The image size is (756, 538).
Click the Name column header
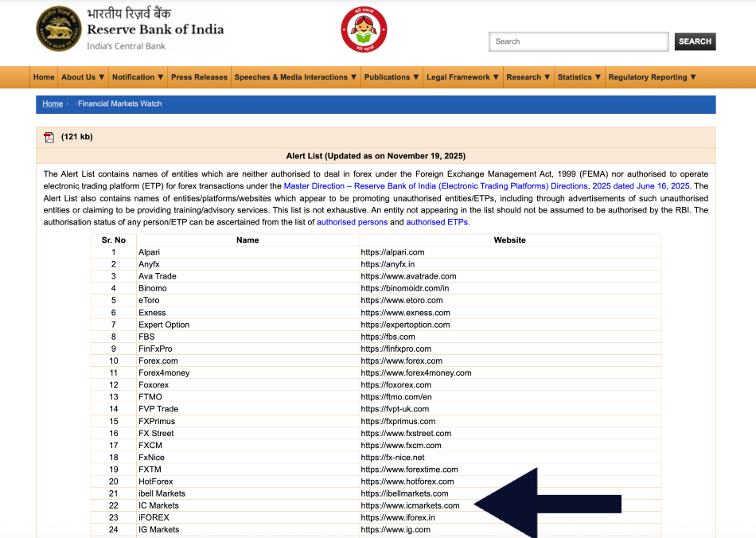point(247,240)
